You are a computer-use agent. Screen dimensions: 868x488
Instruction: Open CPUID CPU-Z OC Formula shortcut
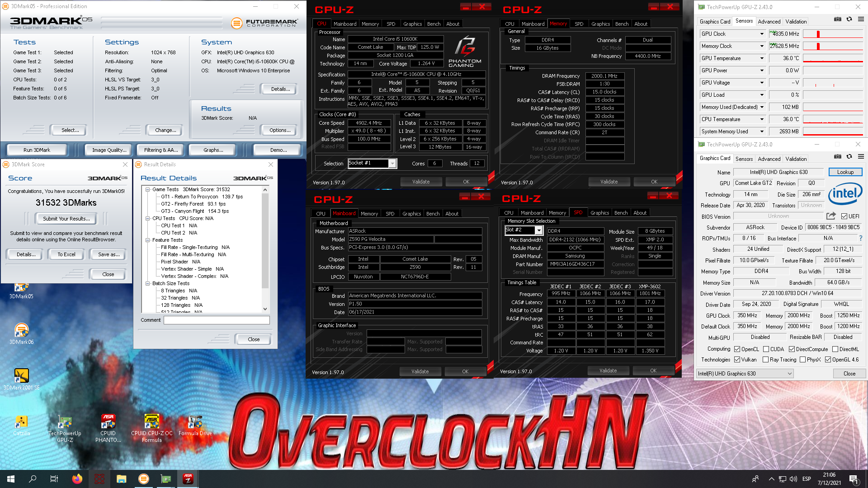151,428
